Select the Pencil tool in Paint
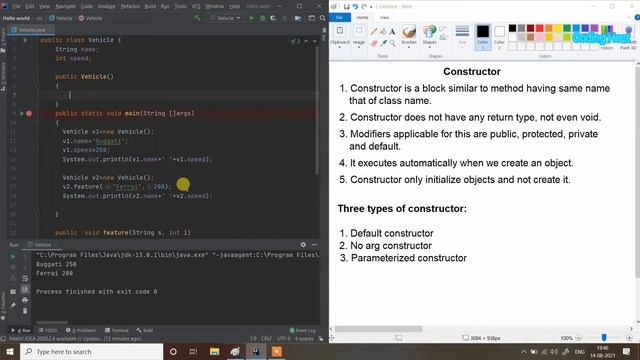 tap(374, 31)
